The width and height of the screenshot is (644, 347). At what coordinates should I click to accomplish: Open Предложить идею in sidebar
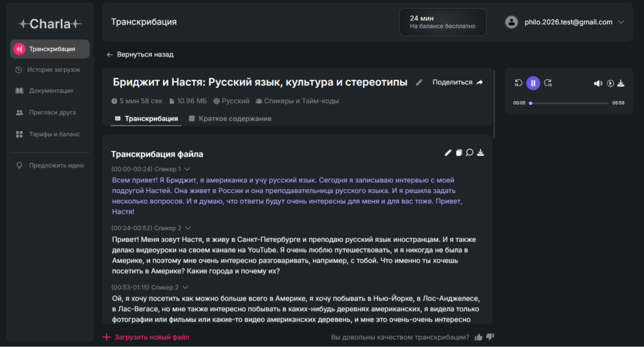tap(50, 165)
